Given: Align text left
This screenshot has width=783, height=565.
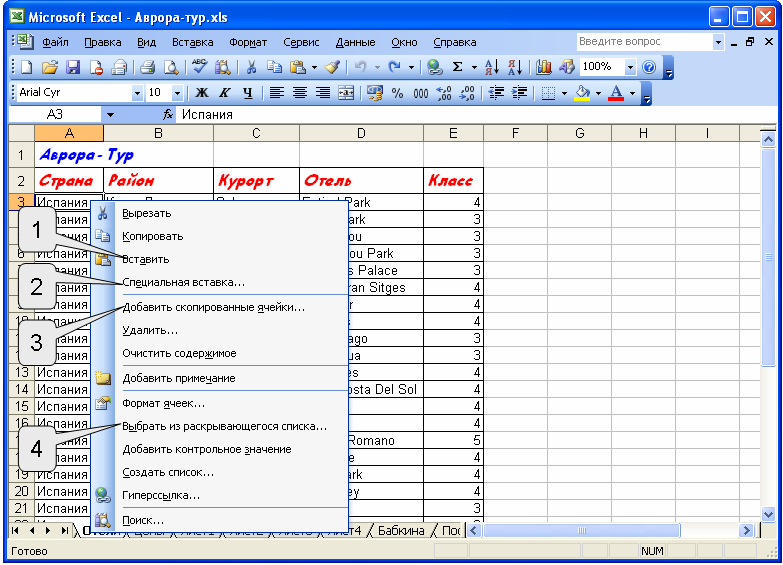Looking at the screenshot, I should click(277, 93).
